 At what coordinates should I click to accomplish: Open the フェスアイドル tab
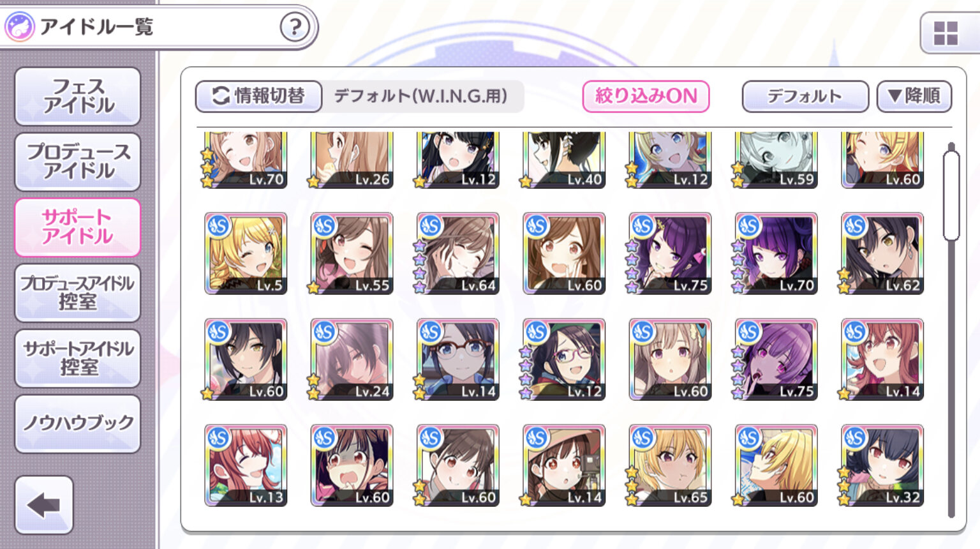point(78,96)
